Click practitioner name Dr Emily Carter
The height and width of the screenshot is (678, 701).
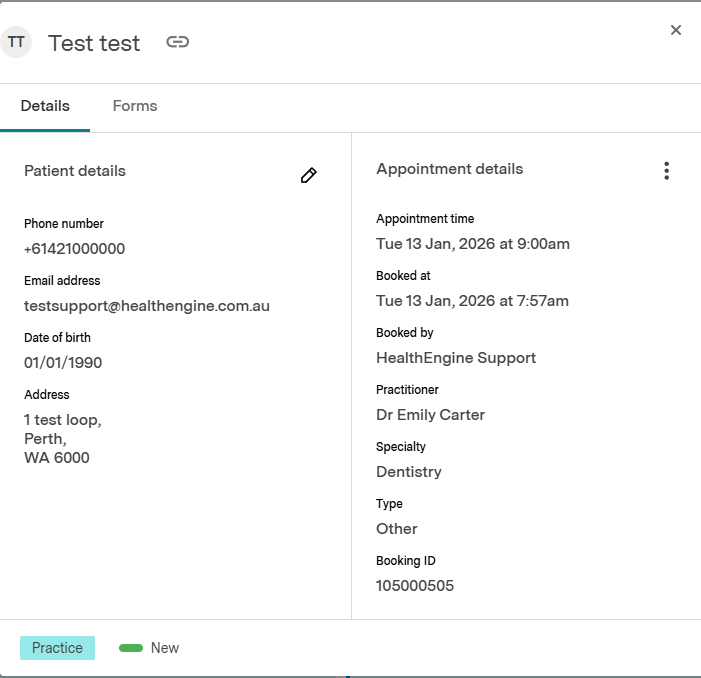[x=430, y=415]
